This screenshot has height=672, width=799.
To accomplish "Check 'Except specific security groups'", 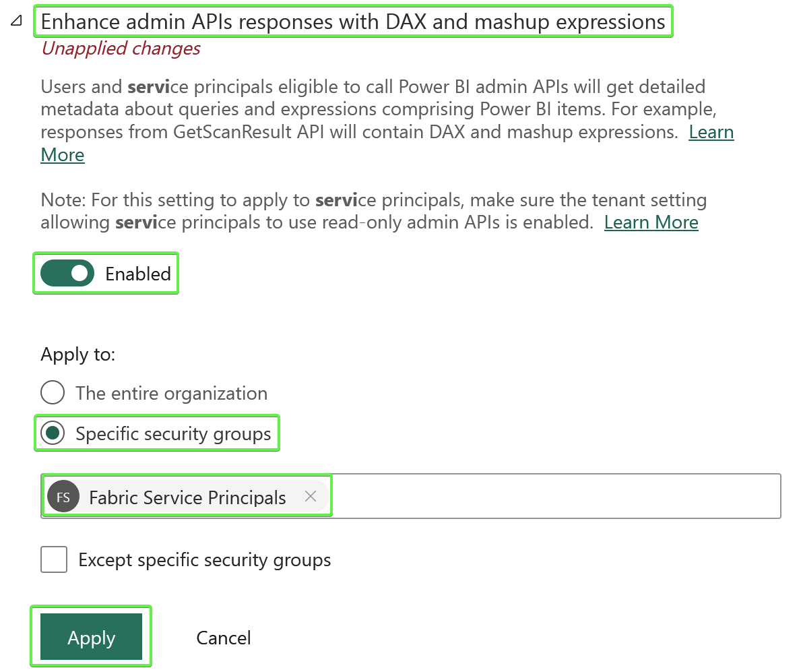I will point(54,559).
